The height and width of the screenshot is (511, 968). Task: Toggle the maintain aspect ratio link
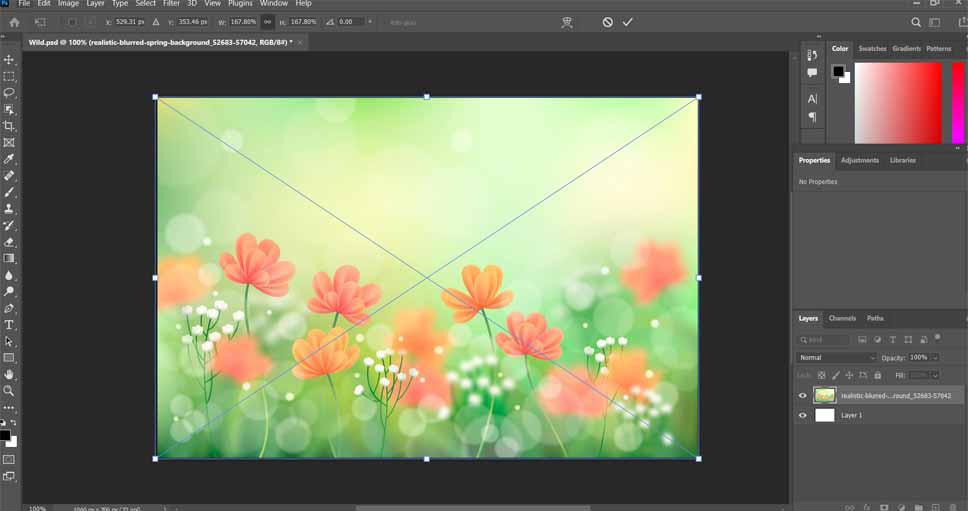click(x=268, y=22)
